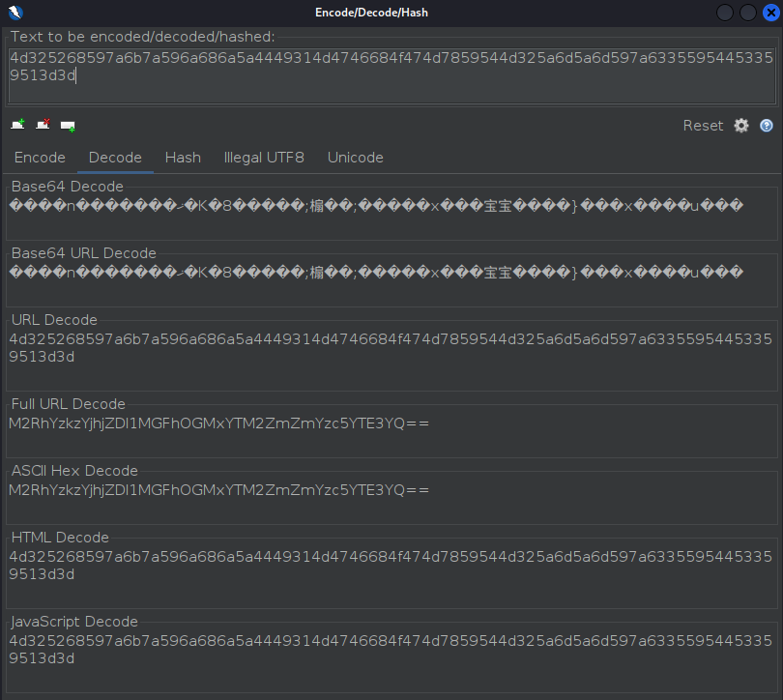This screenshot has width=783, height=700.
Task: Switch to the Encode tab
Action: click(x=40, y=158)
